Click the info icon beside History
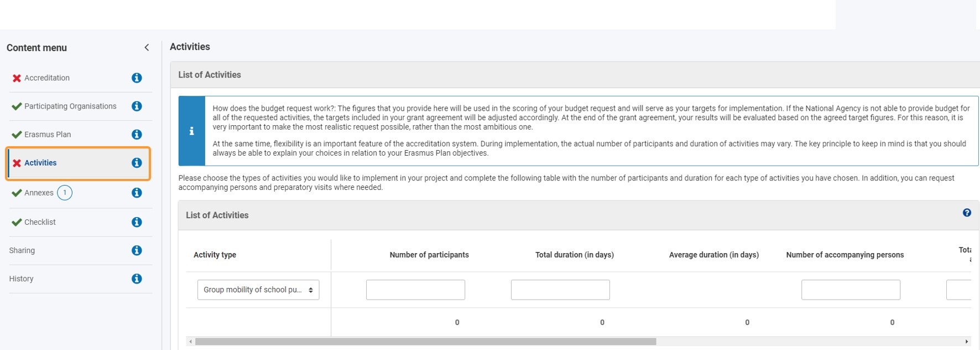 137,279
